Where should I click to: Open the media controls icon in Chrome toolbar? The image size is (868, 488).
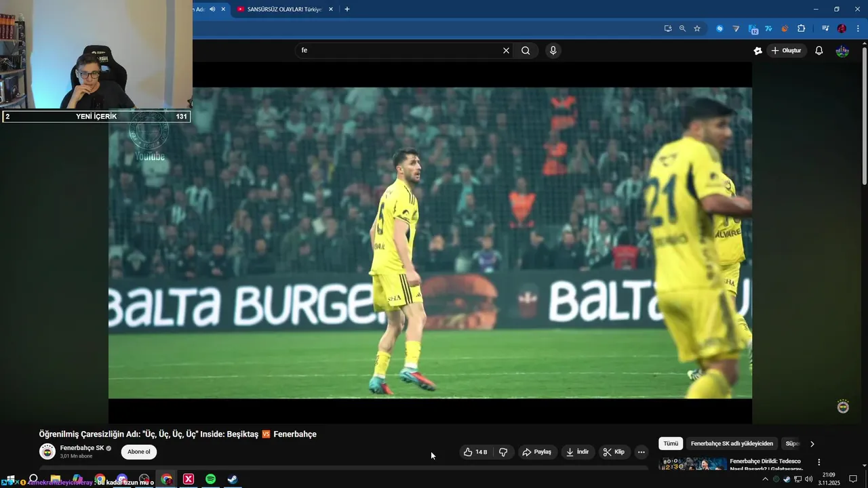click(825, 28)
